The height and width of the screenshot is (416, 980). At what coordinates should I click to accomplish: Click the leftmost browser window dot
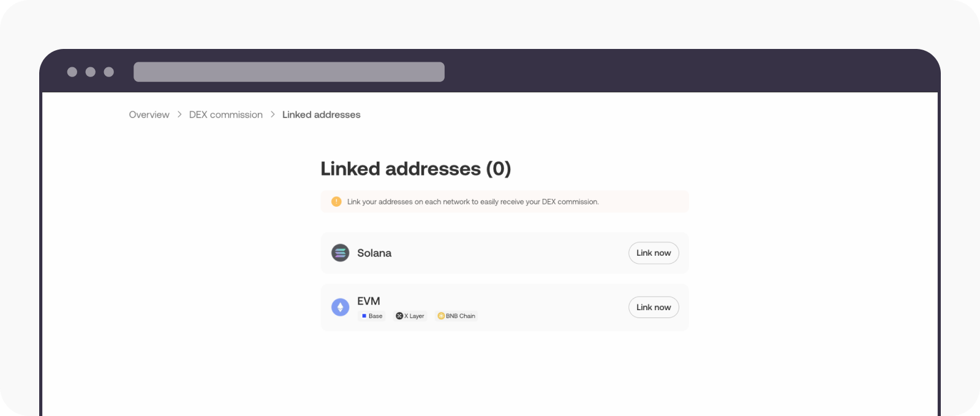coord(73,72)
